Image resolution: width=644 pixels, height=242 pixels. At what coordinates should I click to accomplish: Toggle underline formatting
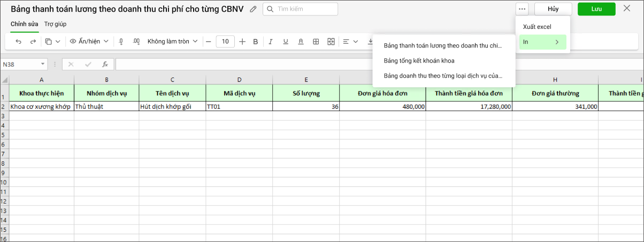coord(286,42)
